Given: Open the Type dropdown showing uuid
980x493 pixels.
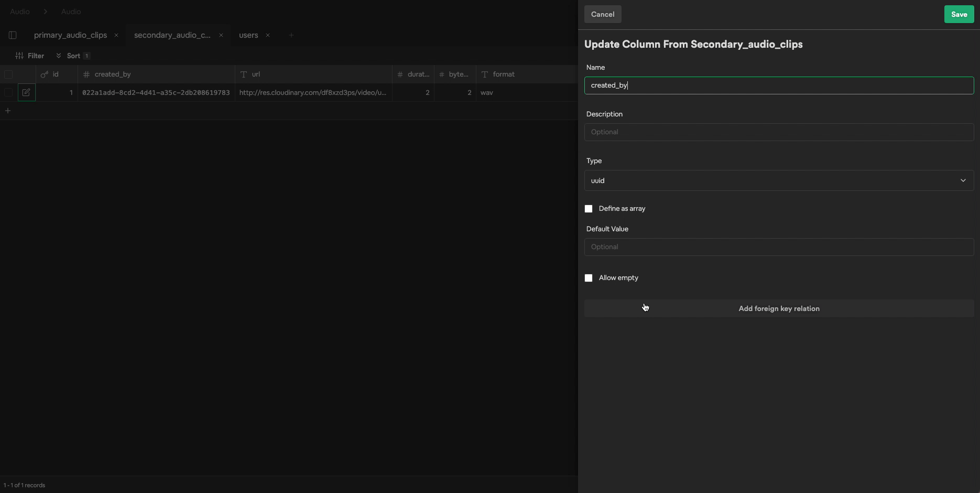Looking at the screenshot, I should (779, 180).
